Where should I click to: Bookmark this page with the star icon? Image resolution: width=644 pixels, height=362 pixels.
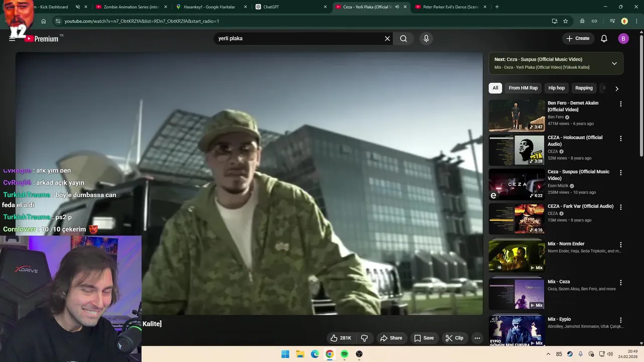[566, 21]
